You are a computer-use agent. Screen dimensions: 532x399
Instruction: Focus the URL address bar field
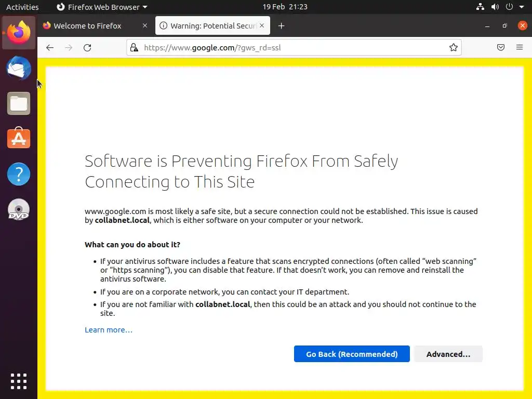tap(291, 48)
